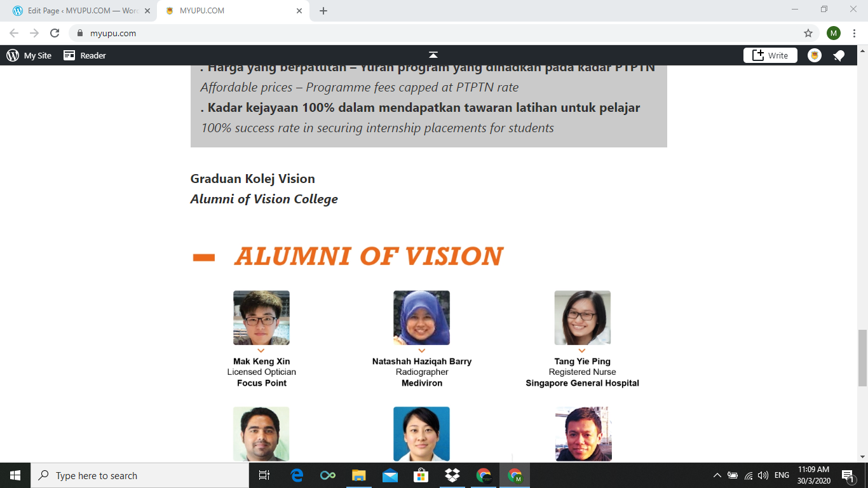Click the Tang Yie Ping photo thumbnail
Viewport: 868px width, 488px height.
point(583,318)
